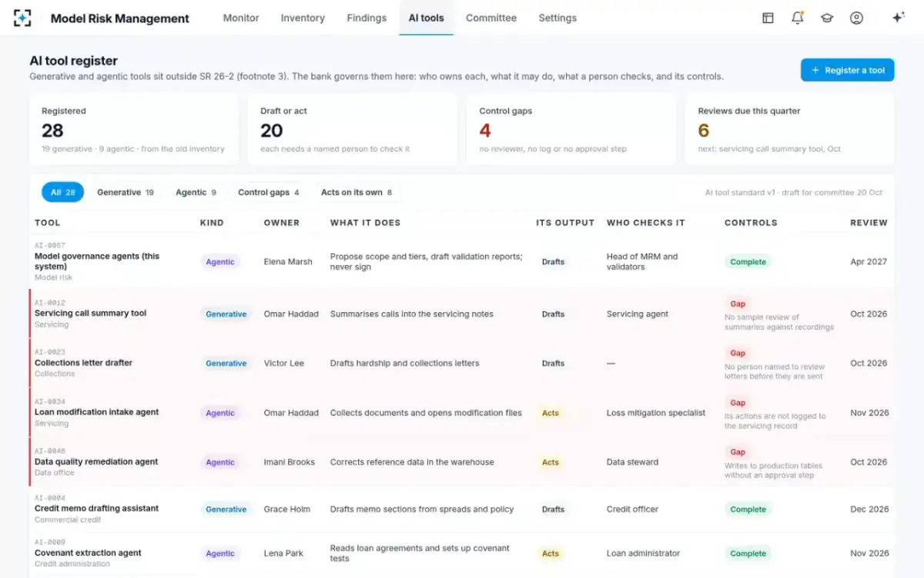Viewport: 924px width, 578px height.
Task: Sort by the ITS OUTPUT column header
Action: click(x=565, y=223)
